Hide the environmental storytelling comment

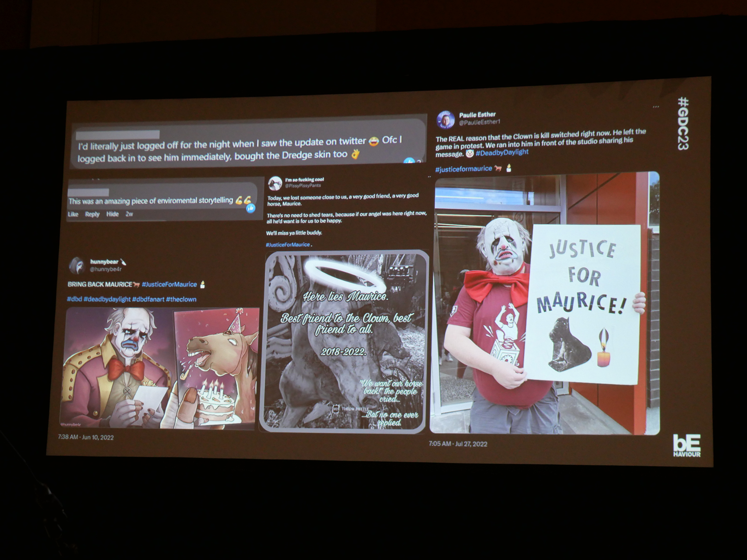pos(113,214)
